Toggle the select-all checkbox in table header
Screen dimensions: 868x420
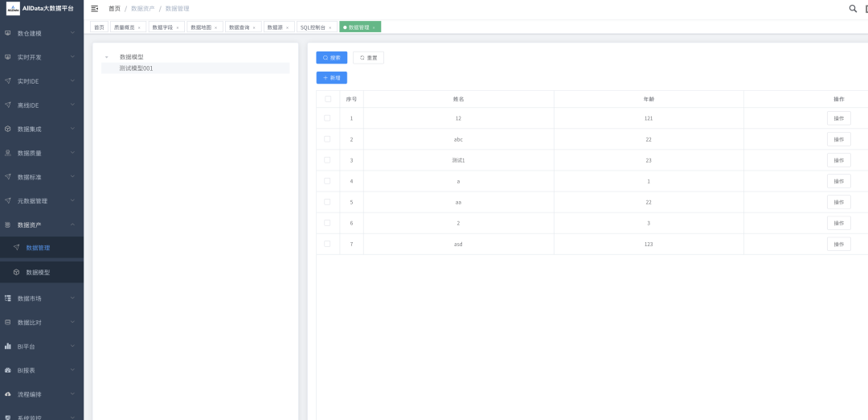327,99
